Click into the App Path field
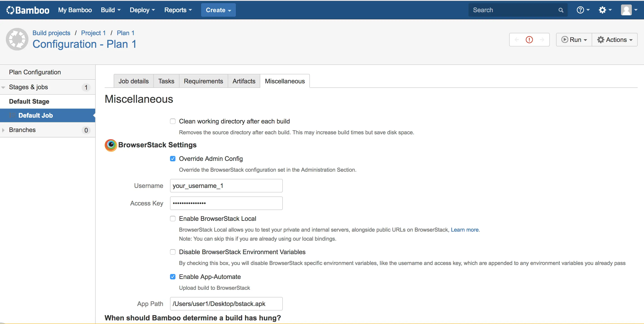 (x=226, y=304)
